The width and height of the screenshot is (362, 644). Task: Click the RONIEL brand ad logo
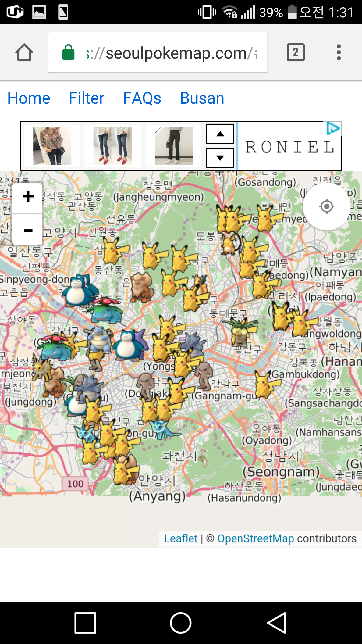[x=289, y=147]
